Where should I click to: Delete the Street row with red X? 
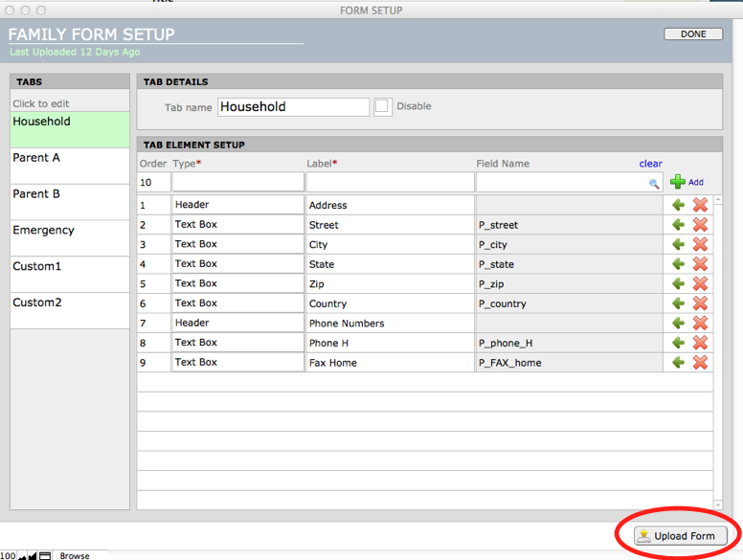700,224
